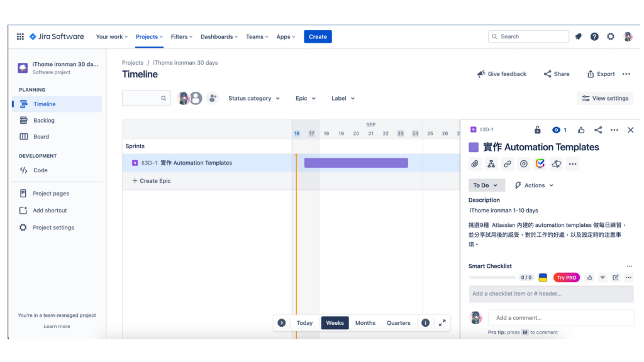The image size is (644, 362).
Task: Open the Apps dropdown
Action: 286,36
